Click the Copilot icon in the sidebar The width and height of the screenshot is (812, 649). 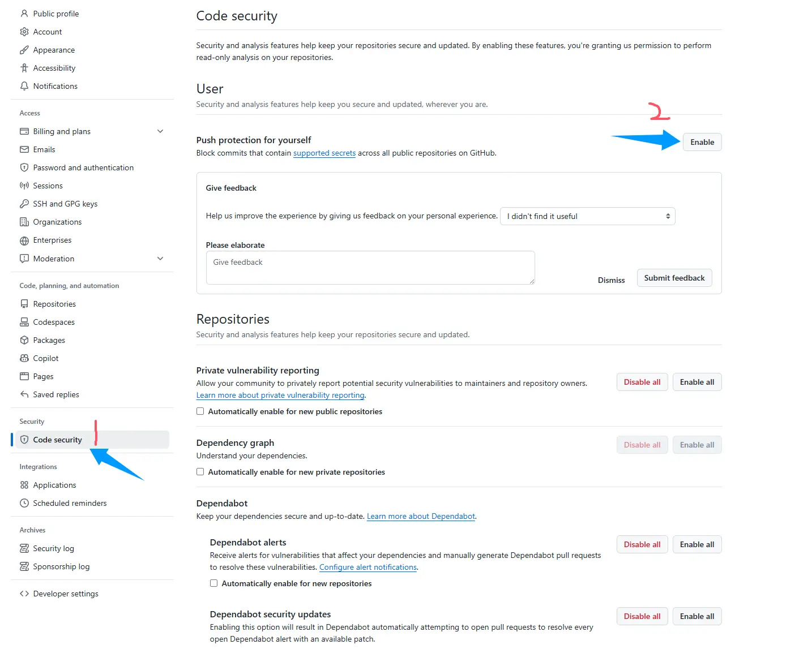point(24,358)
